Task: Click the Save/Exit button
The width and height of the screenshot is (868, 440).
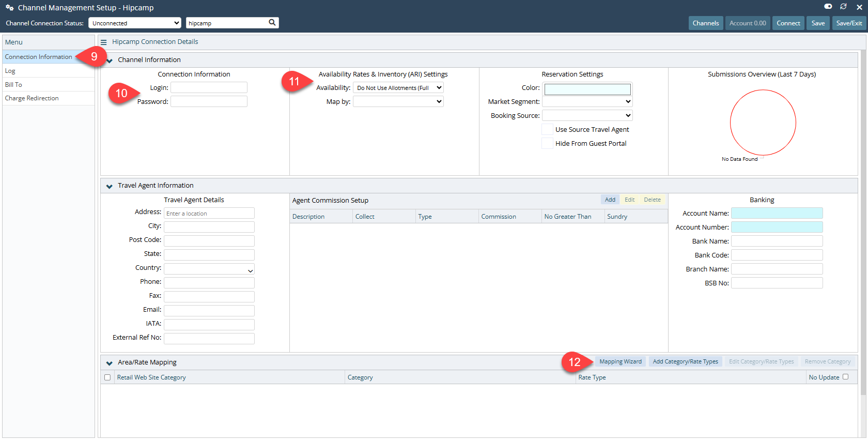Action: coord(849,23)
